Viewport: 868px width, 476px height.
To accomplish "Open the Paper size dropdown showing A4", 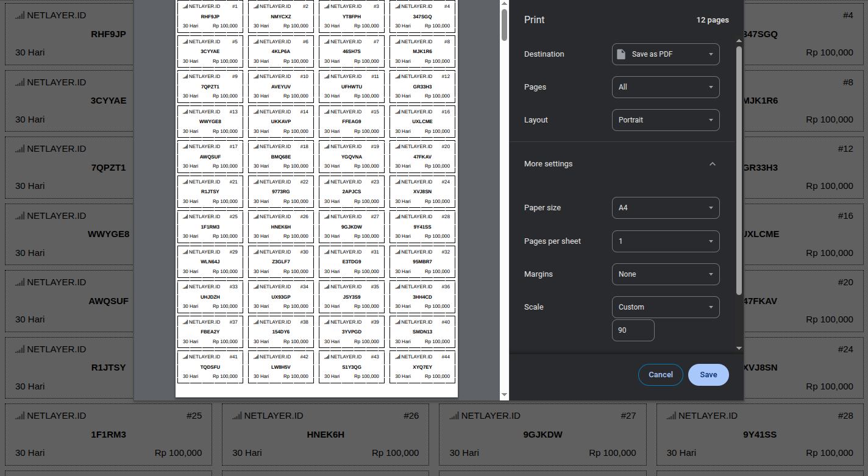I will click(x=666, y=208).
